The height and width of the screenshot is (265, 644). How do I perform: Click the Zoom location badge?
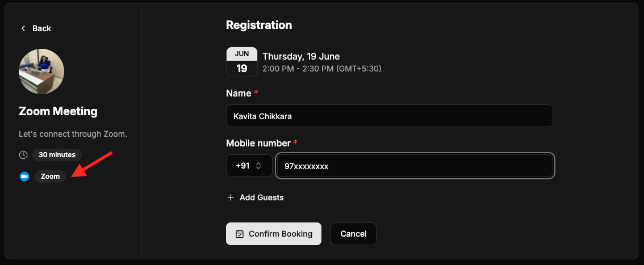coord(50,176)
